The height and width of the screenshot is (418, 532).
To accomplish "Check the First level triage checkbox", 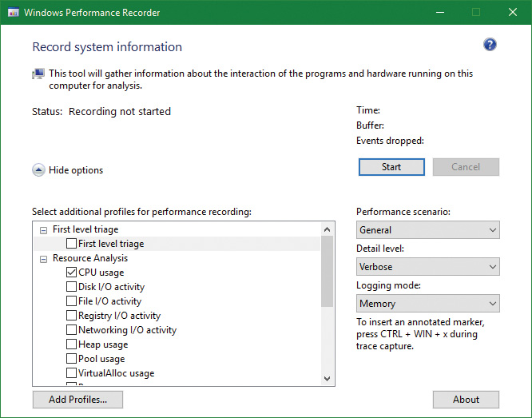I will (72, 244).
